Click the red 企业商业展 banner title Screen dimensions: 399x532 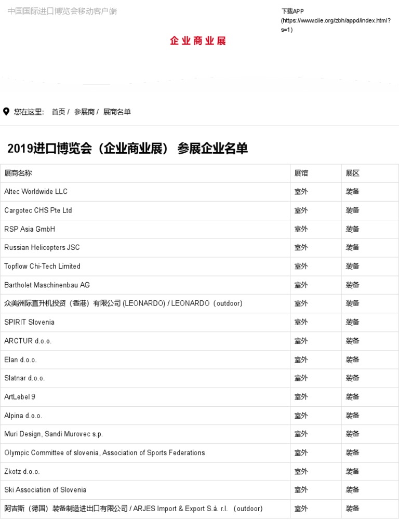pyautogui.click(x=198, y=41)
